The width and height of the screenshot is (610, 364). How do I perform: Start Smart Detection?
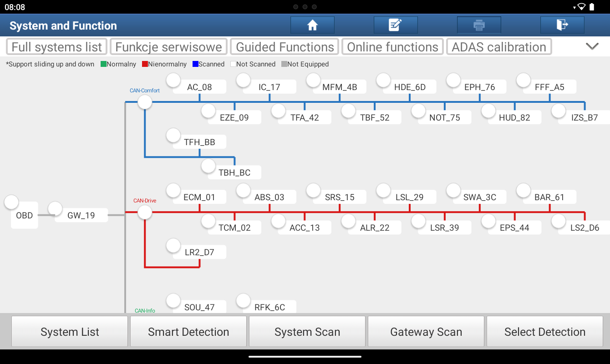click(188, 332)
